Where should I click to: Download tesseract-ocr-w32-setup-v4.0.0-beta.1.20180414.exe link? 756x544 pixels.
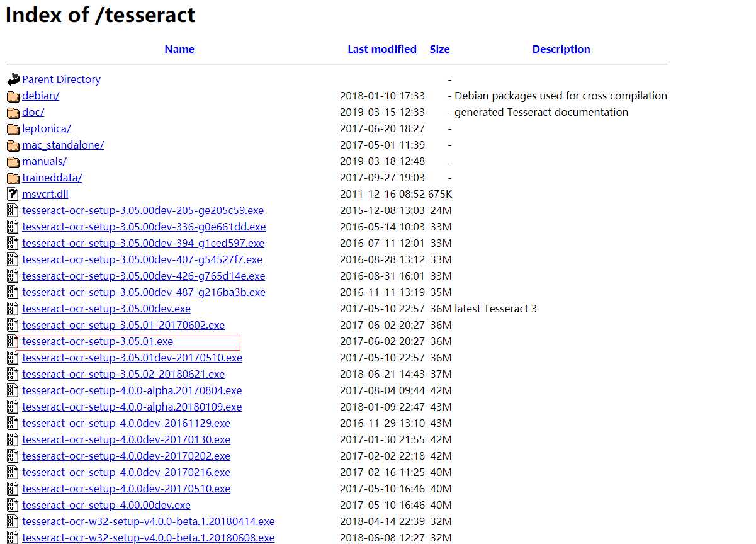tap(149, 521)
